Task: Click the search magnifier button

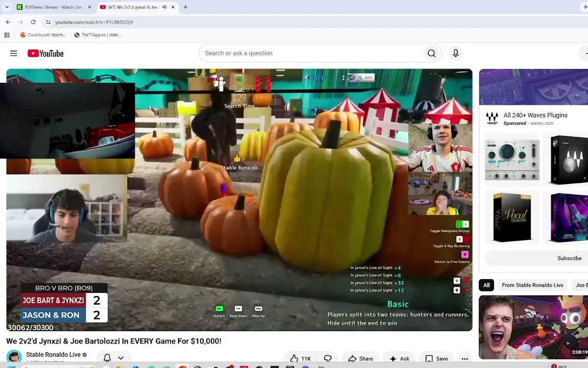Action: pos(431,53)
